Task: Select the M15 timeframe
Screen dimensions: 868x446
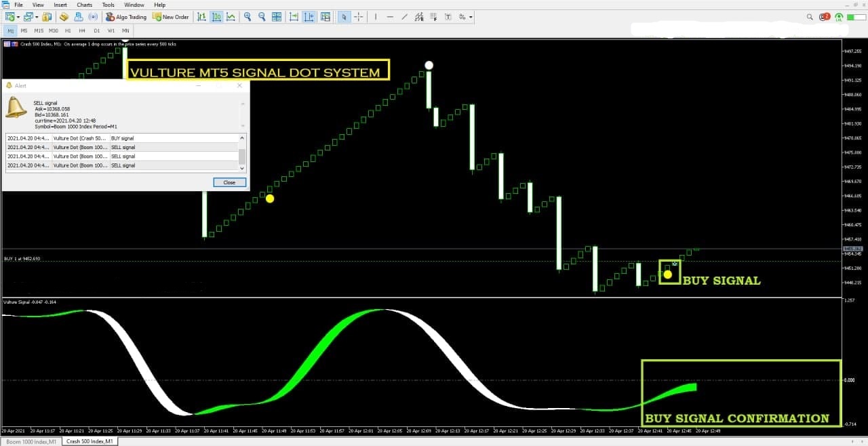Action: point(39,31)
